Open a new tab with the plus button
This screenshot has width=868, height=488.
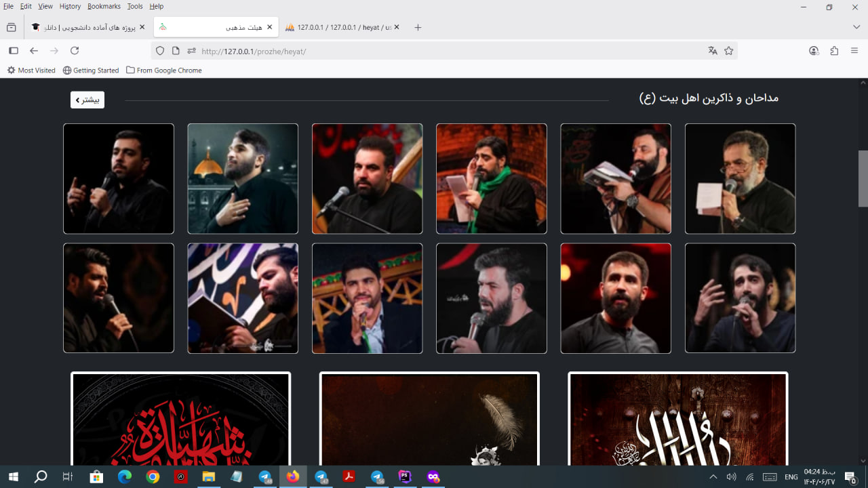[x=418, y=27]
